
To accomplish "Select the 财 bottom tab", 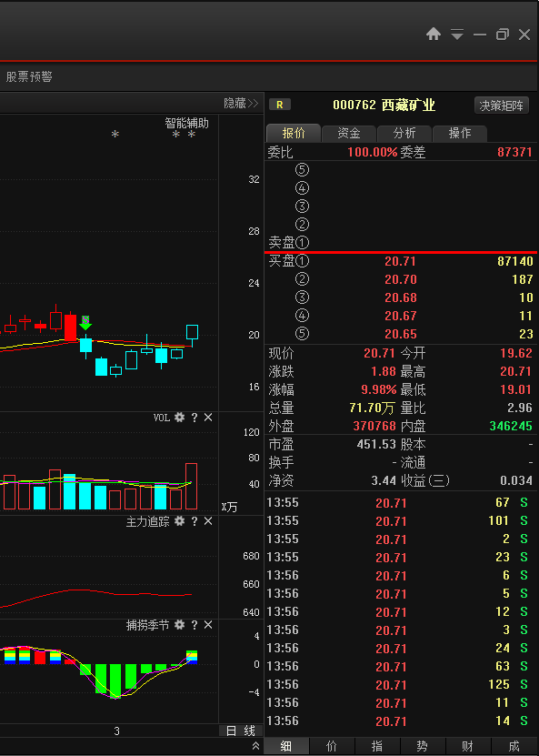I will click(x=468, y=746).
